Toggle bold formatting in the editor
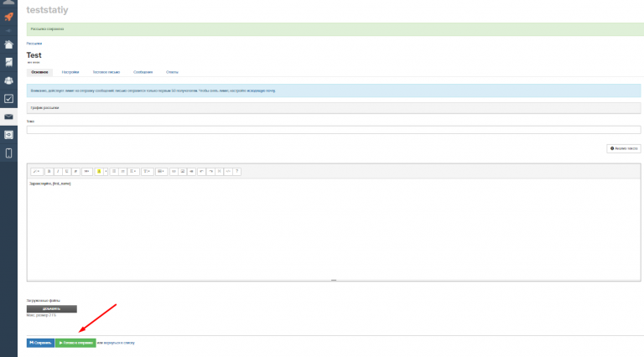Image resolution: width=644 pixels, height=357 pixels. coord(49,171)
